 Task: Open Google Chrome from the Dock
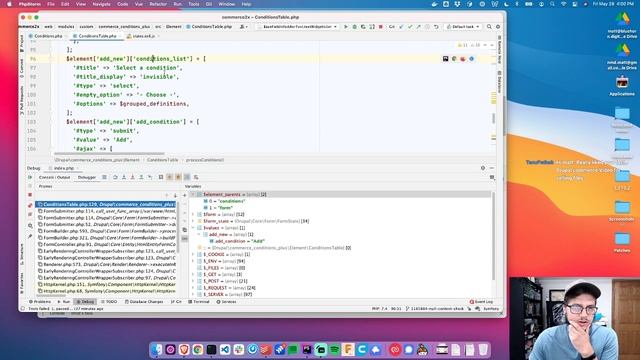(x=198, y=349)
